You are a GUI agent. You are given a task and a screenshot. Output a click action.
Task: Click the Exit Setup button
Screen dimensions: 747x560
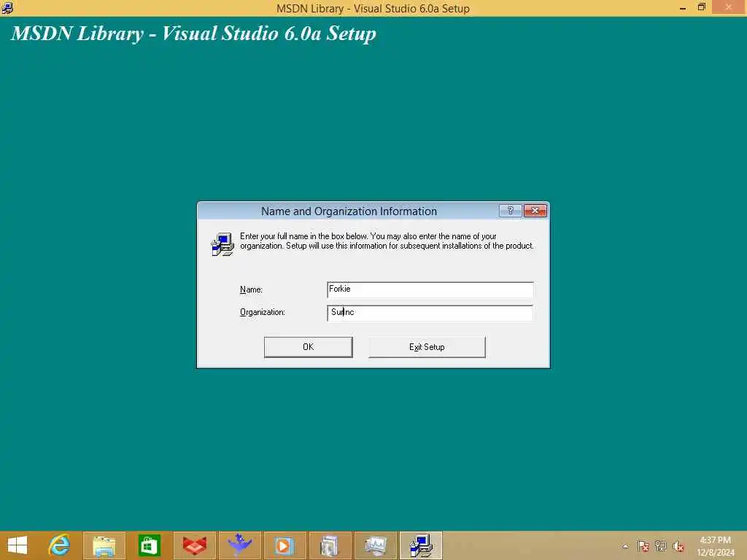coord(427,347)
